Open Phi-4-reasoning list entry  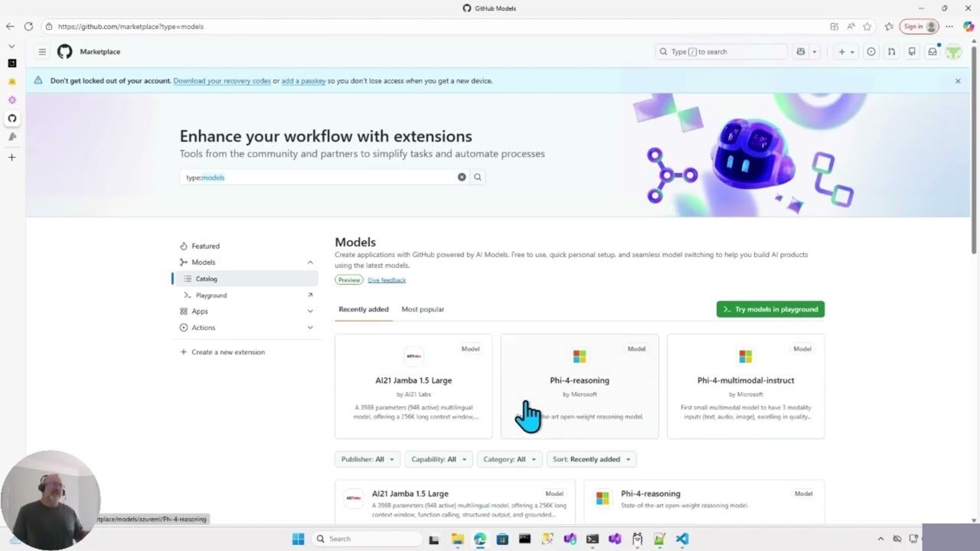click(704, 503)
